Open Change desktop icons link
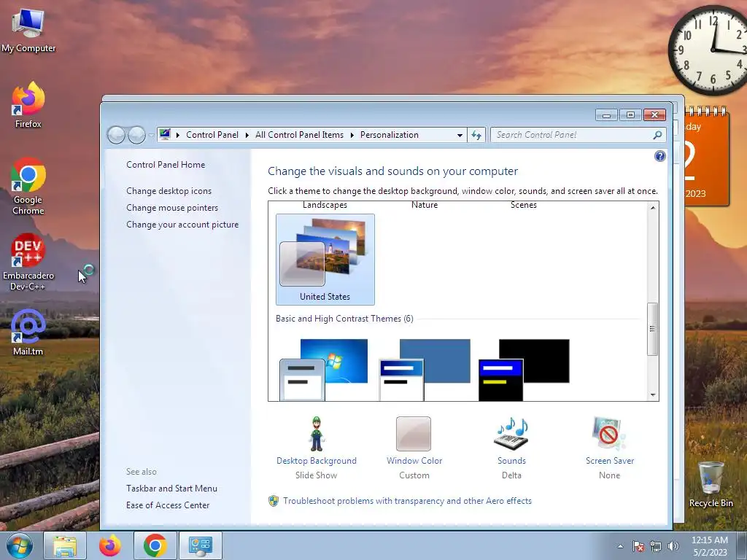 (169, 191)
